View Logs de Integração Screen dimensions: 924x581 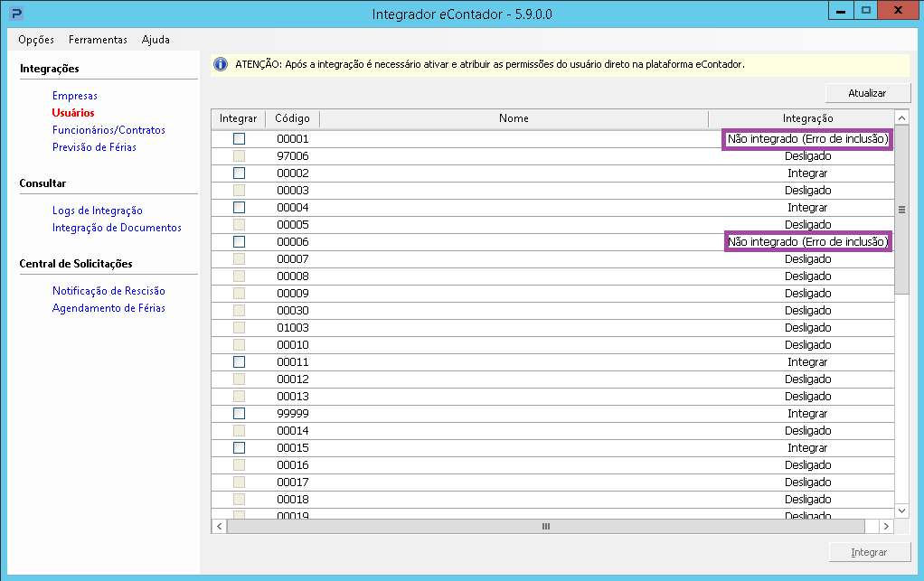[x=98, y=211]
